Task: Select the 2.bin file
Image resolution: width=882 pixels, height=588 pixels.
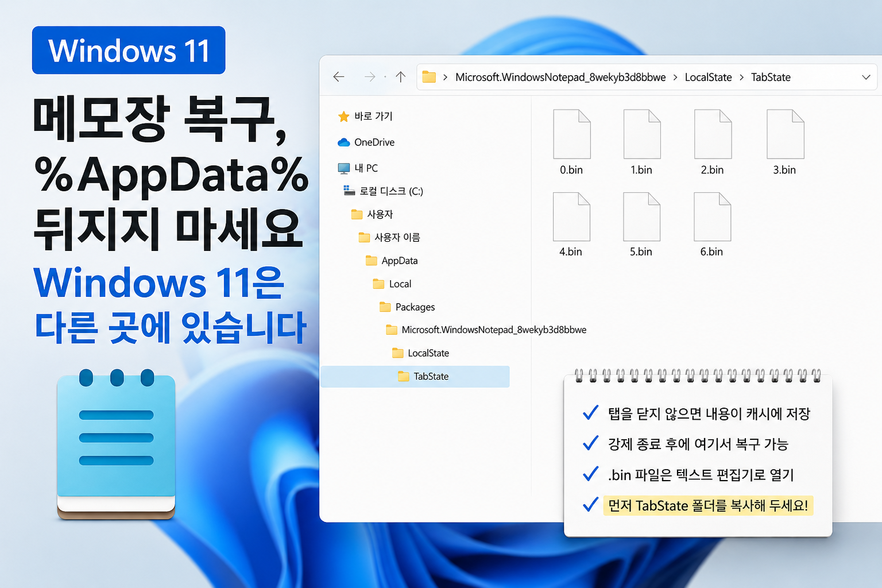Action: point(712,142)
